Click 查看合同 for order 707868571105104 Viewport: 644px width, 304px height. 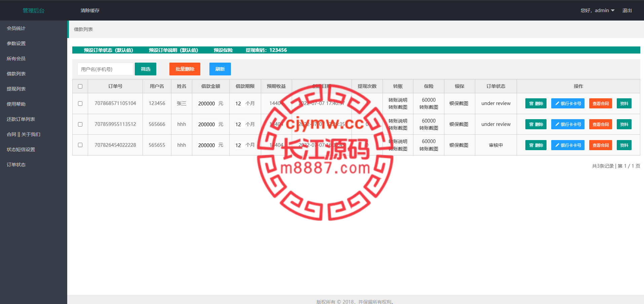[601, 103]
